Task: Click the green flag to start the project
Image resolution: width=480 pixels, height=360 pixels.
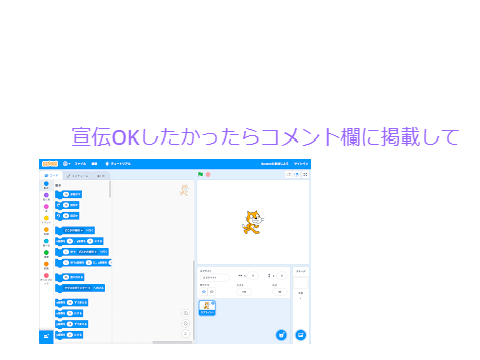Action: (200, 174)
